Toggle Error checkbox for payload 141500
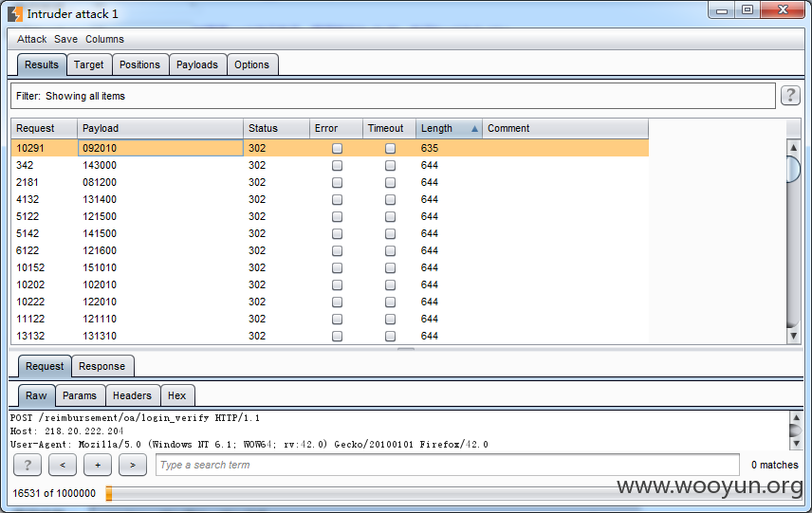Screen dimensions: 812x513 point(337,234)
